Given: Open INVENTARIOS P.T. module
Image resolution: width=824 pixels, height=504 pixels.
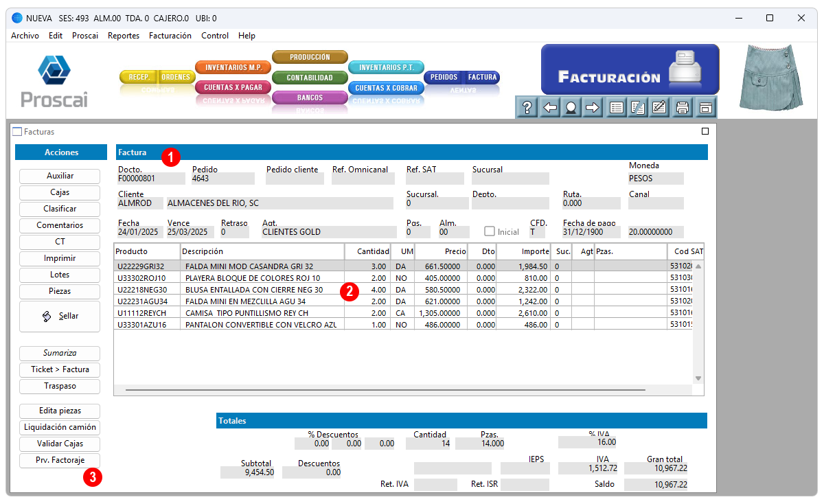Looking at the screenshot, I should [386, 67].
